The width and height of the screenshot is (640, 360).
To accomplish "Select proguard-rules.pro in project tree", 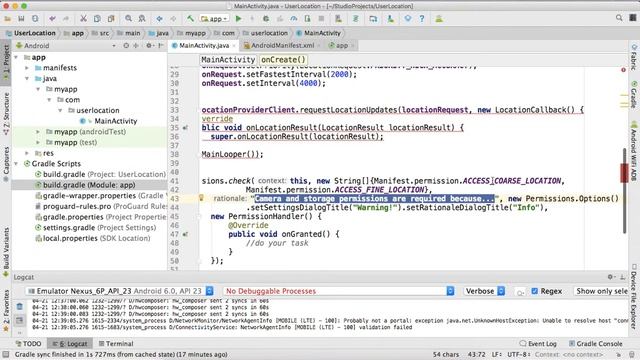I will [101, 206].
